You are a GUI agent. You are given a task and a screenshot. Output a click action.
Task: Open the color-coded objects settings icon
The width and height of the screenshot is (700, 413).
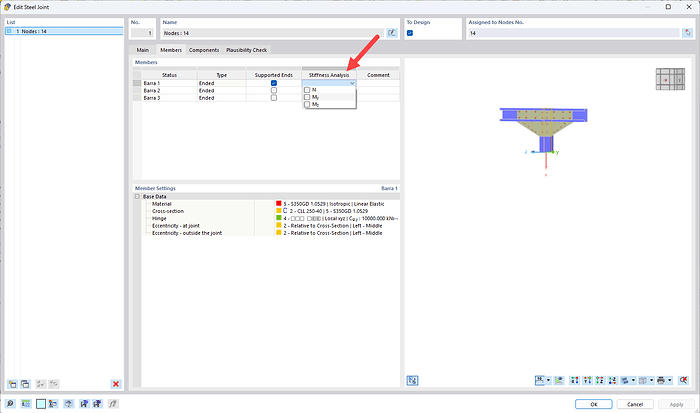[x=53, y=404]
